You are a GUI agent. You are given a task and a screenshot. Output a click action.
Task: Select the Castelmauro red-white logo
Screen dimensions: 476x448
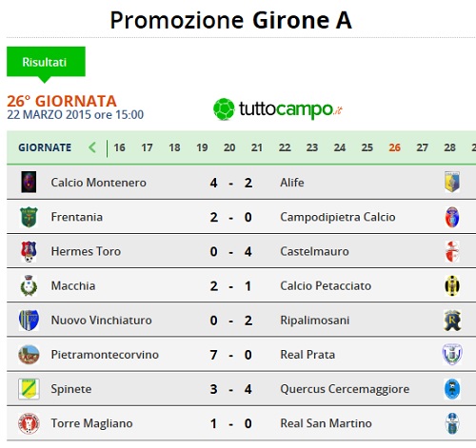pos(452,251)
